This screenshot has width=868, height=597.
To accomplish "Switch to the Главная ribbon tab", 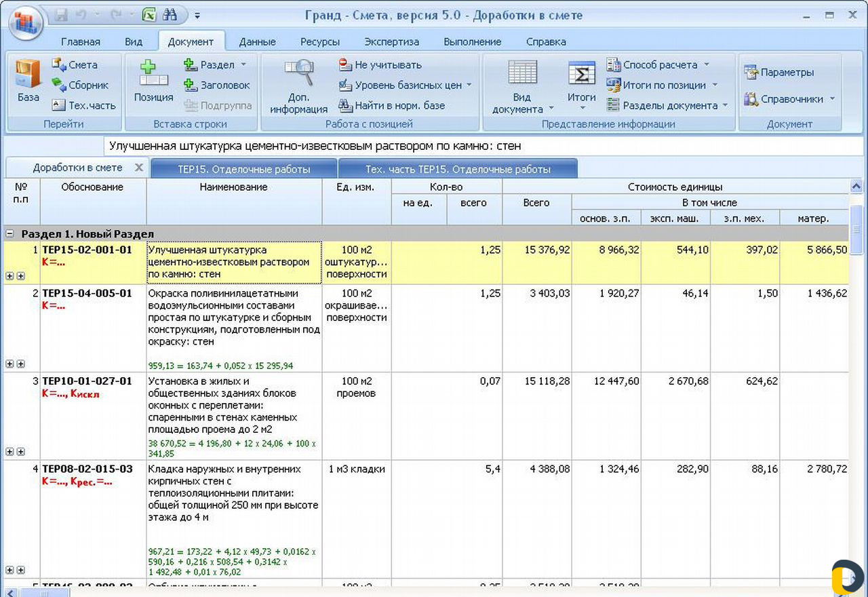I will click(81, 41).
